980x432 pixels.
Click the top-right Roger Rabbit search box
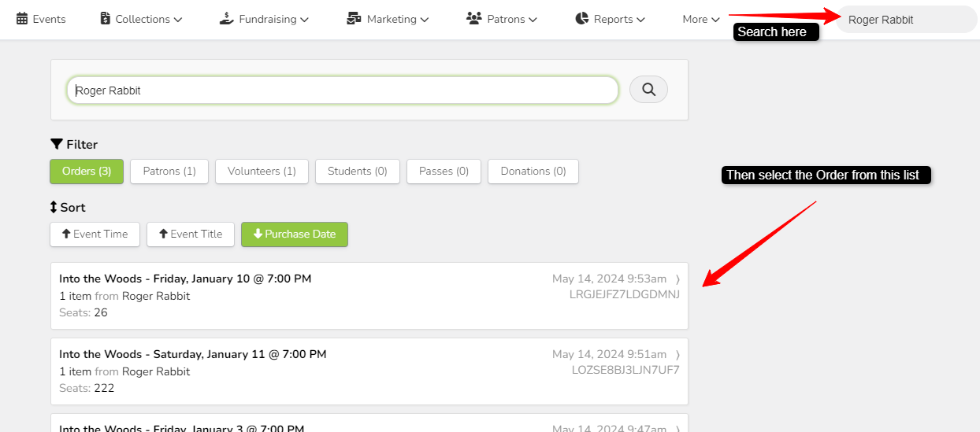point(906,20)
